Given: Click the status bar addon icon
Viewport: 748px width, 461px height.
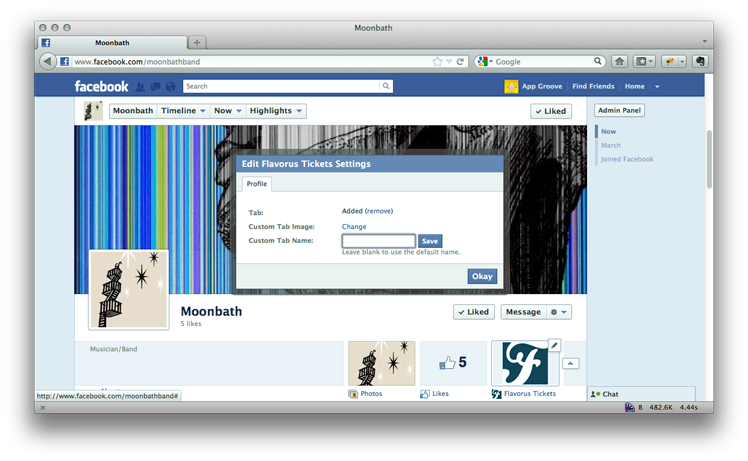Looking at the screenshot, I should [x=630, y=407].
